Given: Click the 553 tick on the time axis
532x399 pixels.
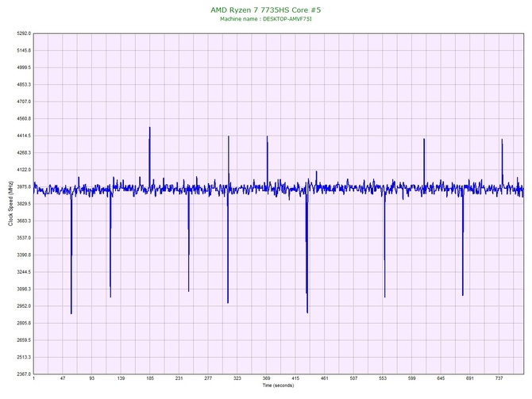Looking at the screenshot, I should [383, 378].
